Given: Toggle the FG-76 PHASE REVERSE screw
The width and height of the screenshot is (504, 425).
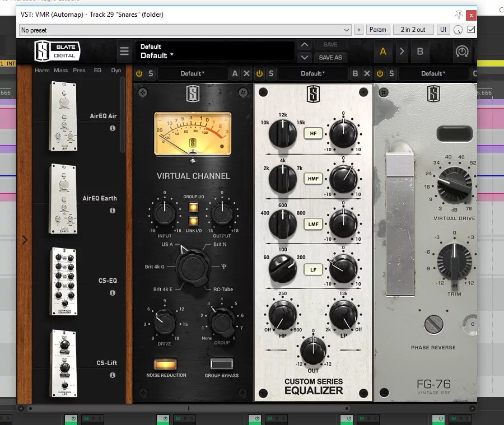Looking at the screenshot, I should click(433, 324).
